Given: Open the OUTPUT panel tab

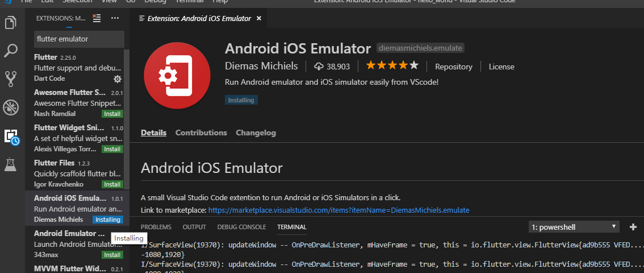Looking at the screenshot, I should 194,227.
